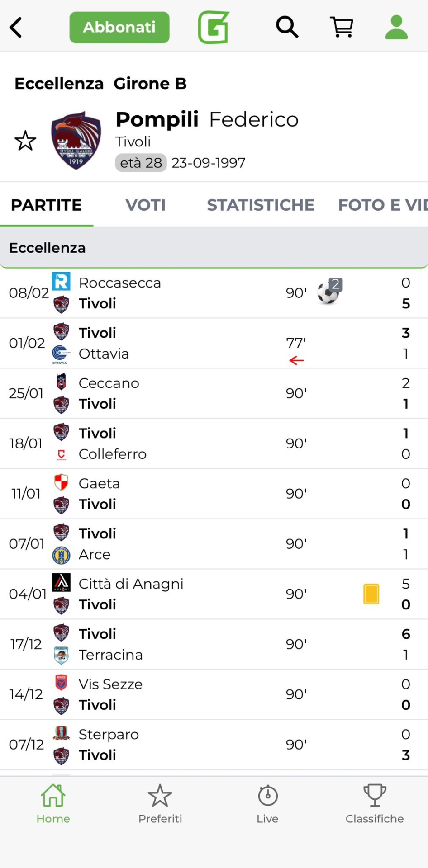Open the FOTO E VIDEO tab
The height and width of the screenshot is (868, 428).
pyautogui.click(x=382, y=205)
